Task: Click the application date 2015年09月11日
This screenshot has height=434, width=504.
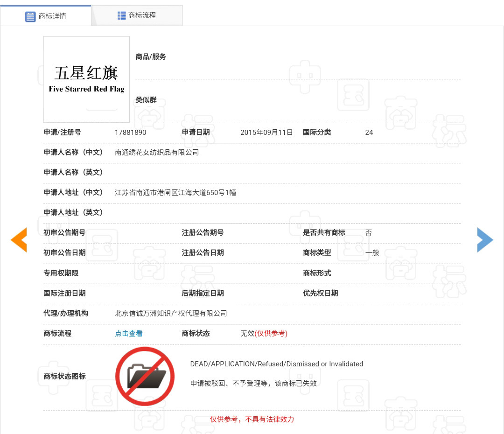Action: 266,132
